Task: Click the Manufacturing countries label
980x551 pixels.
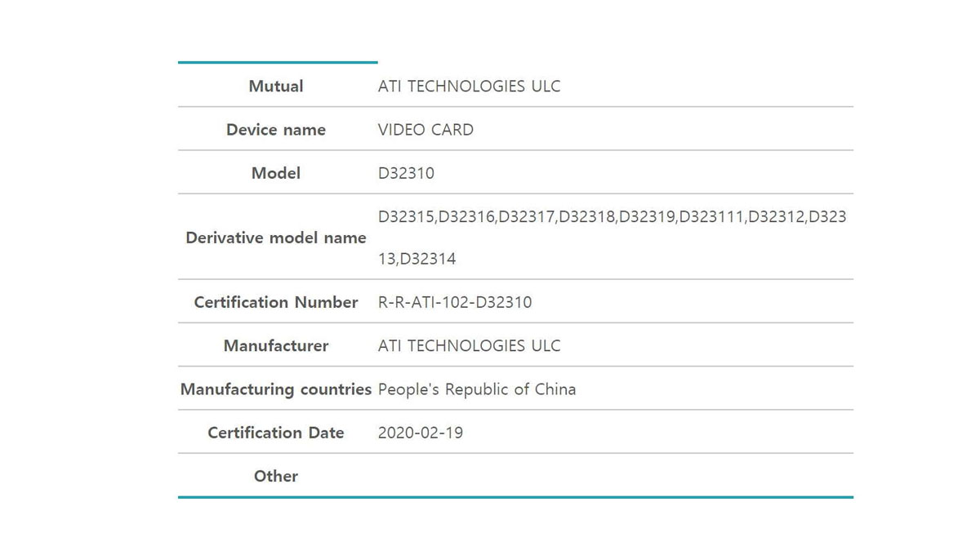Action: 276,389
